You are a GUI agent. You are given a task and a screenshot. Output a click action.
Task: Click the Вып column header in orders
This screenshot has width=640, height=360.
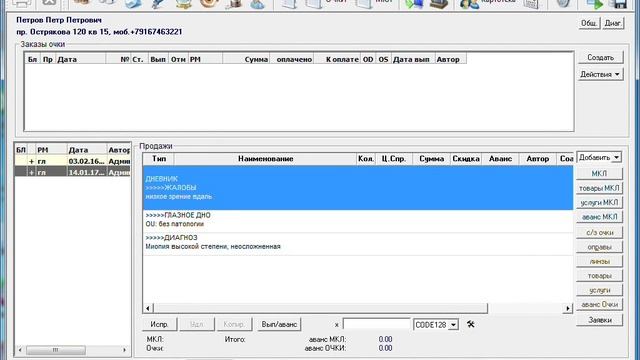(x=158, y=59)
